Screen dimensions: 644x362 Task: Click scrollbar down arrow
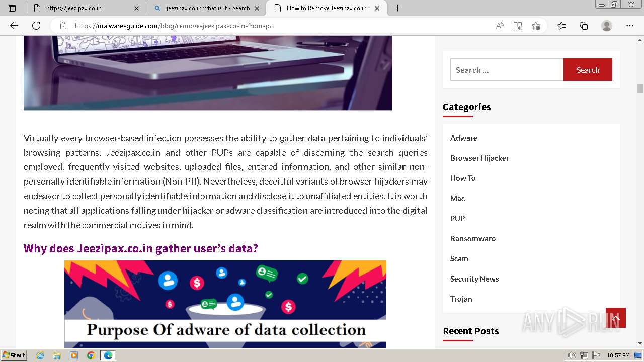640,343
